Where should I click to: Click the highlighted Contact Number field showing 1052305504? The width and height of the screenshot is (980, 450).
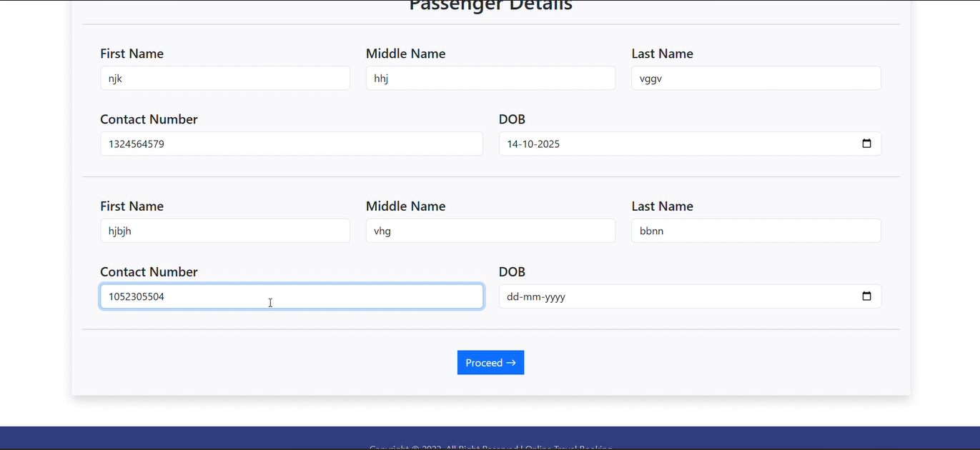point(292,296)
